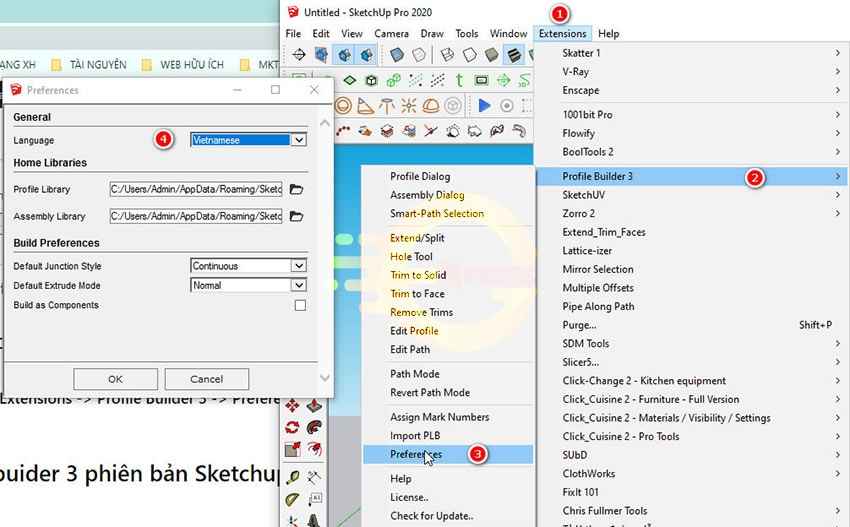Open the TÀI NGUYÊN bookmark folder

[x=88, y=65]
